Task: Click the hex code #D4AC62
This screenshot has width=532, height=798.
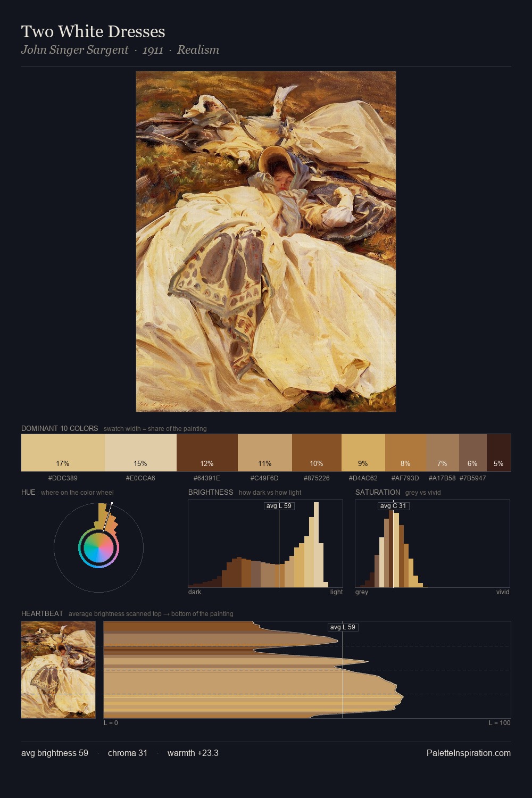Action: (x=363, y=478)
